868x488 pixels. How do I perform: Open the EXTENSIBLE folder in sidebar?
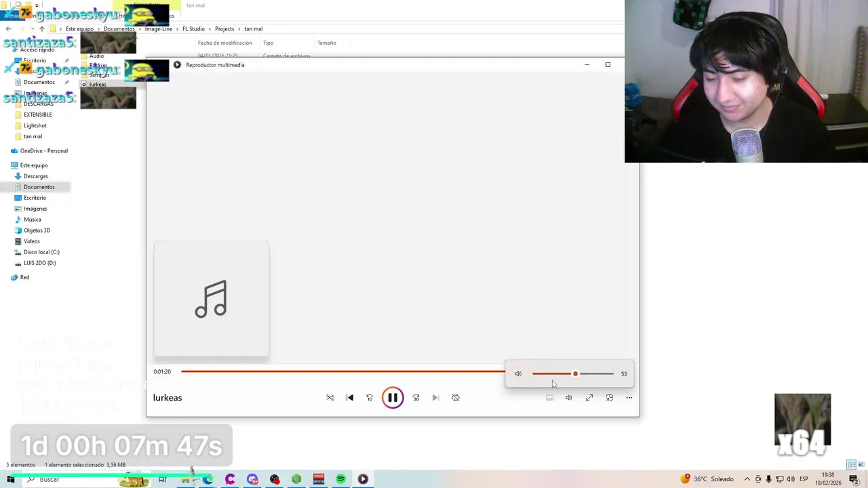tap(38, 115)
